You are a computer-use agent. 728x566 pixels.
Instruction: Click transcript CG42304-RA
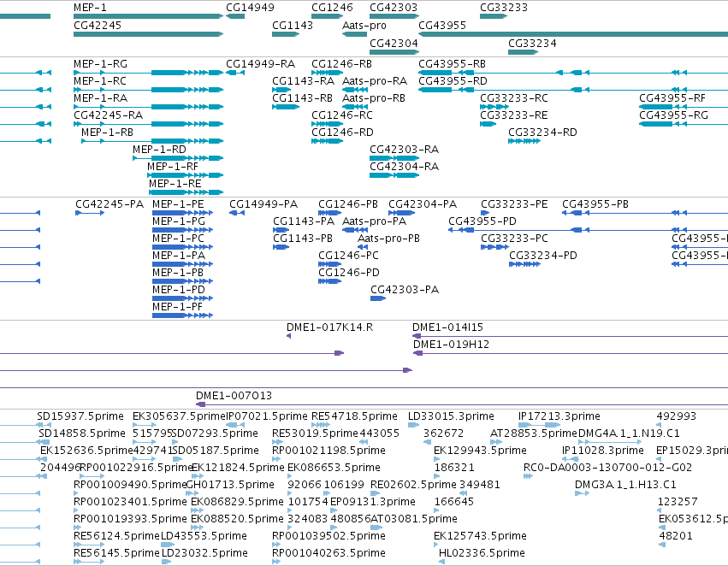394,175
